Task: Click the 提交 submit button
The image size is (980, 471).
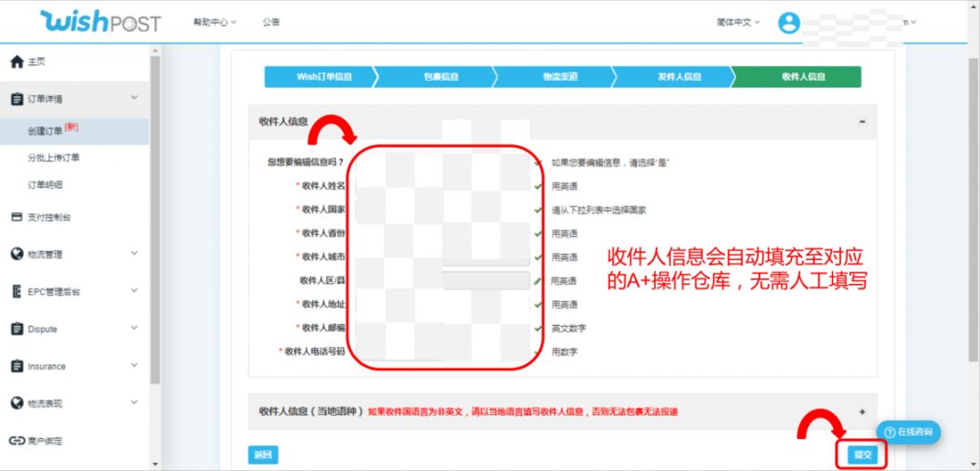Action: click(863, 455)
